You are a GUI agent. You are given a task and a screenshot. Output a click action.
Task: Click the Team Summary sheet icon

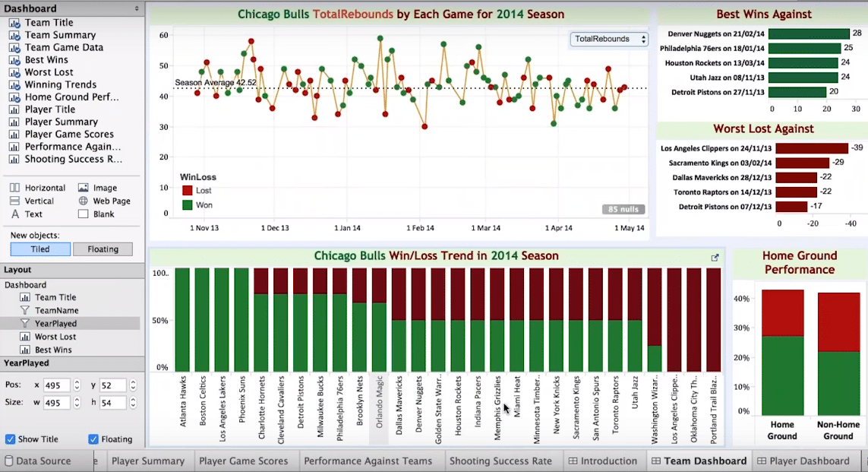click(15, 35)
